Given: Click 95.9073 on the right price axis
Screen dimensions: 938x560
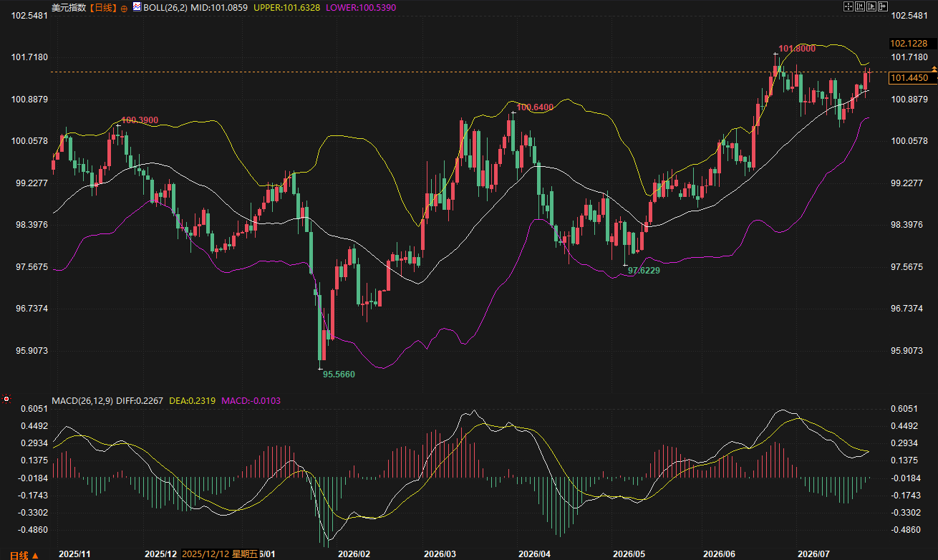Looking at the screenshot, I should [906, 351].
